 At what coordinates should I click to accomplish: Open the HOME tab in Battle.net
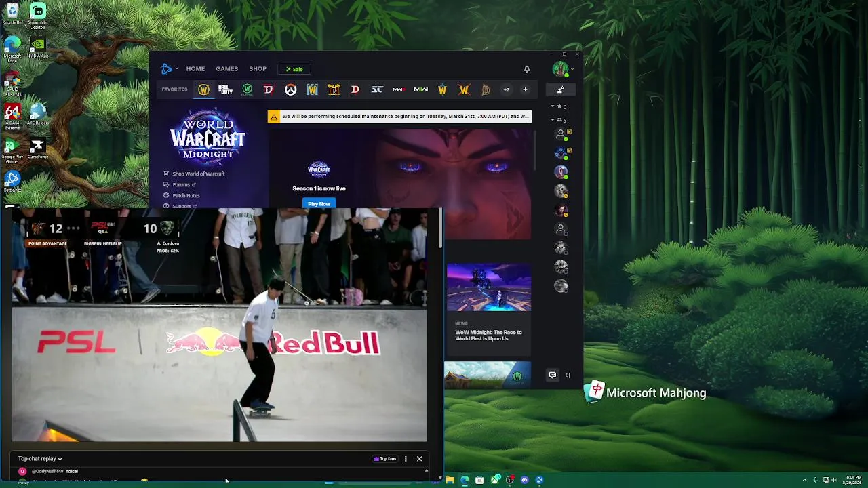195,68
